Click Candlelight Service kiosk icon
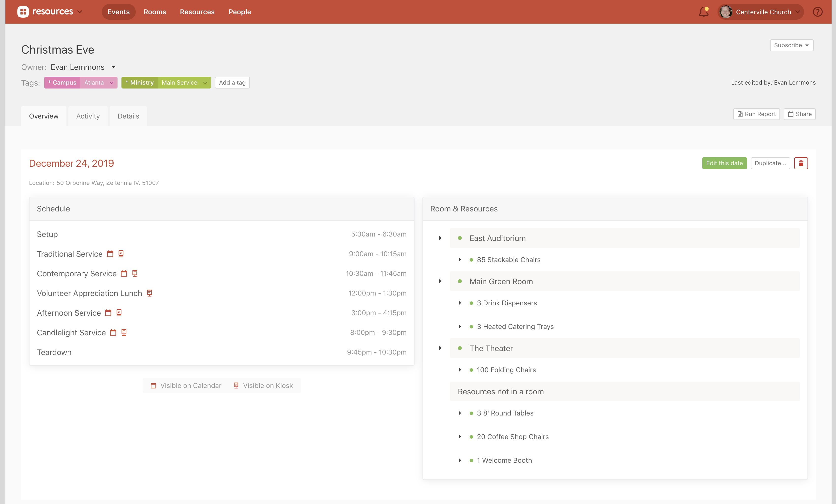 tap(124, 332)
